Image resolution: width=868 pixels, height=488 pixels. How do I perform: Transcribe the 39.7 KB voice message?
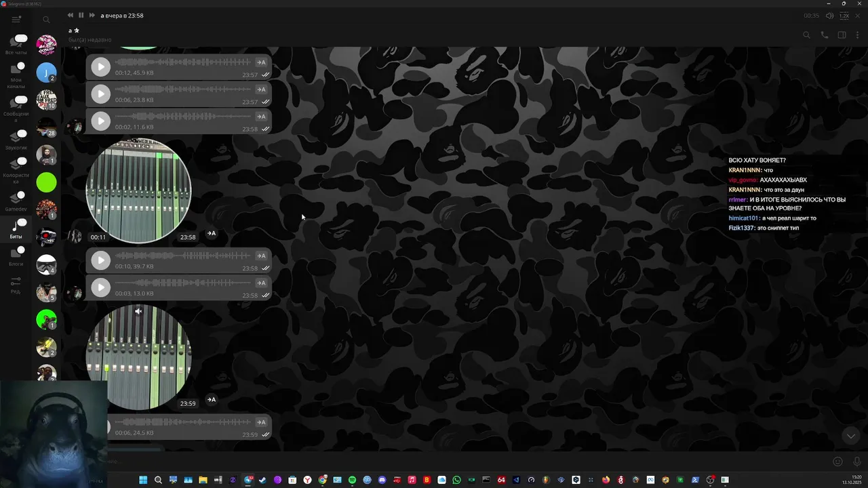pos(261,256)
